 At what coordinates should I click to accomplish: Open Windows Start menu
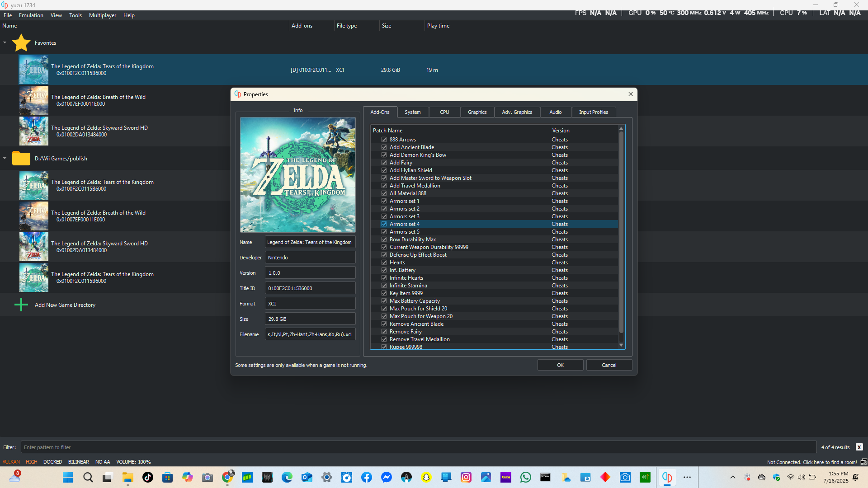68,478
